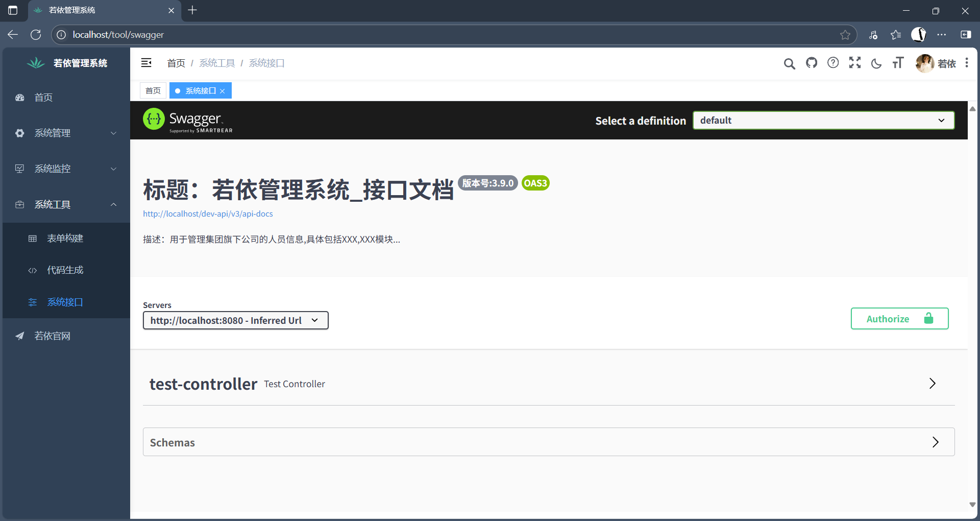Image resolution: width=980 pixels, height=521 pixels.
Task: Open 系统接口 from the sidebar
Action: (x=66, y=302)
